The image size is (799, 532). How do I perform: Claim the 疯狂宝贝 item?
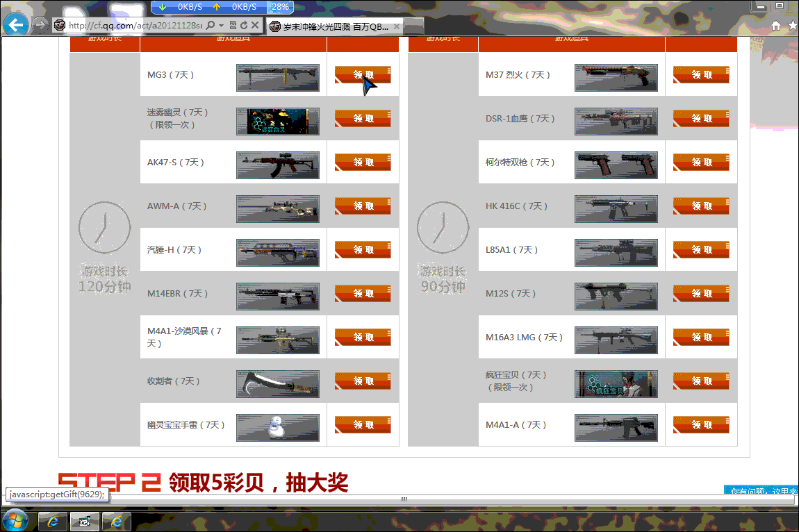(x=701, y=381)
